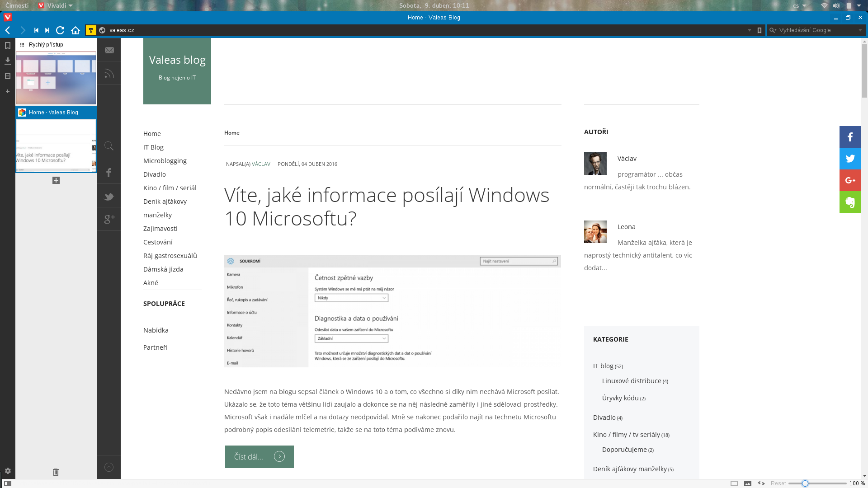868x488 pixels.
Task: Add a web panel with plus icon
Action: click(x=8, y=91)
